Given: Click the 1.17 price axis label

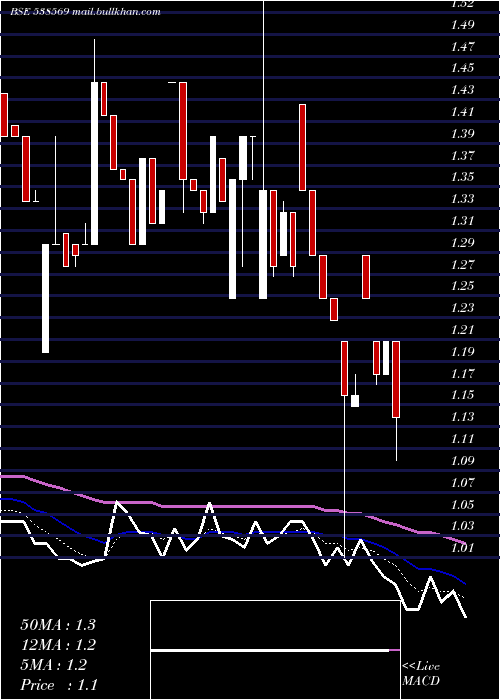Looking at the screenshot, I should [462, 374].
